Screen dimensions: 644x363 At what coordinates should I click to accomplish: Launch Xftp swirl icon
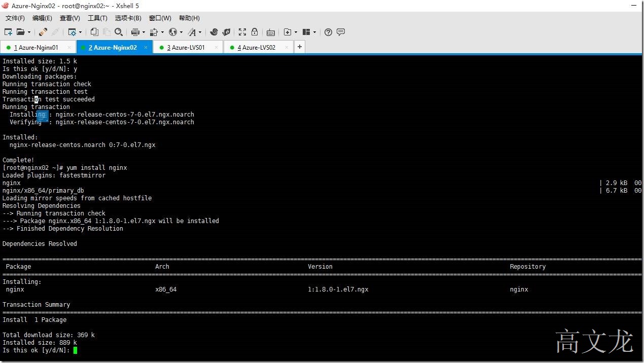click(x=214, y=32)
